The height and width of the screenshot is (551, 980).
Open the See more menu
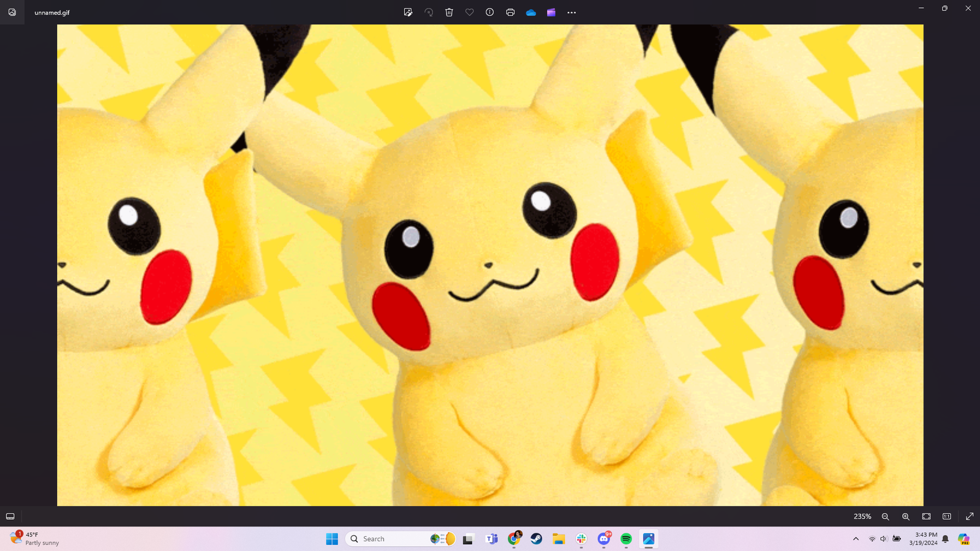pos(571,12)
